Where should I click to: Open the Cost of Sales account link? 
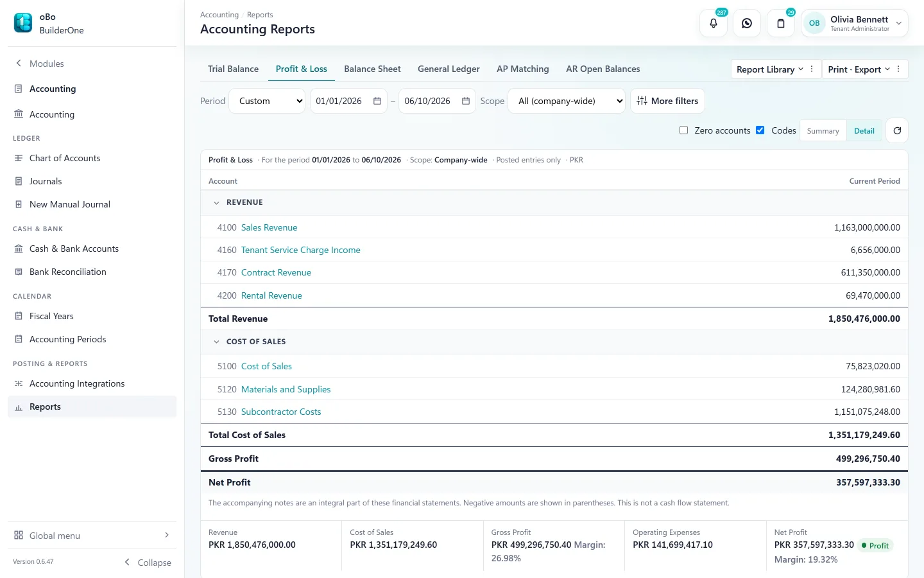(x=266, y=366)
